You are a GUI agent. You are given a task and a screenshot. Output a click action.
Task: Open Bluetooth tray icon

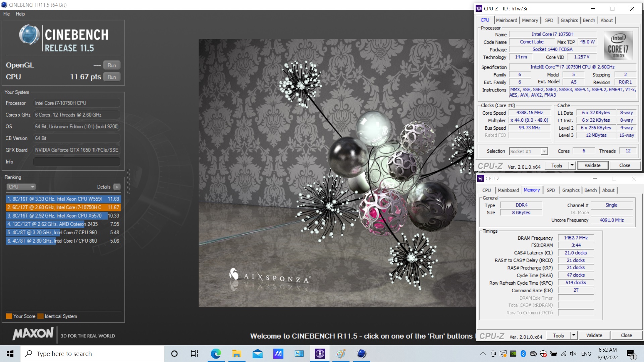pyautogui.click(x=523, y=354)
